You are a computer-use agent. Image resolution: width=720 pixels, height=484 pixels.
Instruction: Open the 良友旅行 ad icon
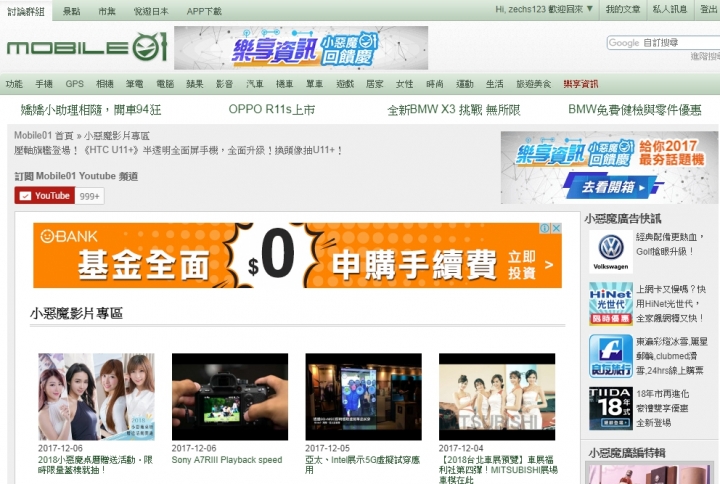pos(611,356)
